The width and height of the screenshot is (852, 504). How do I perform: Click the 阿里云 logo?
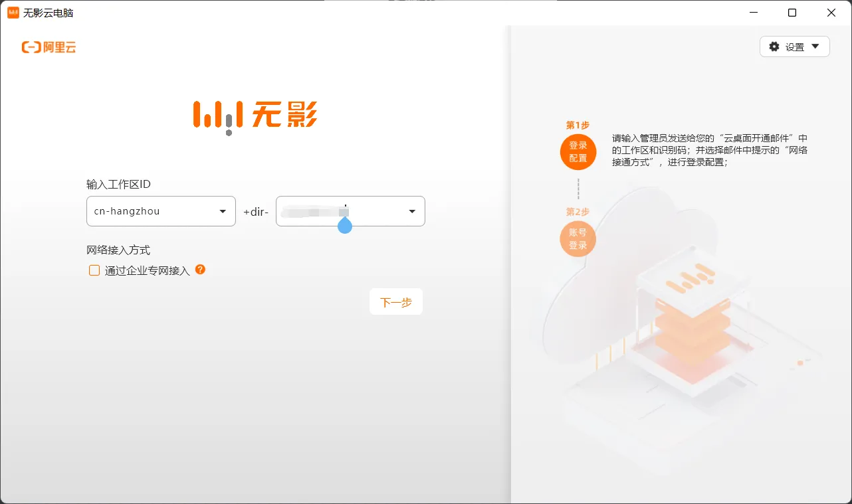click(x=49, y=47)
